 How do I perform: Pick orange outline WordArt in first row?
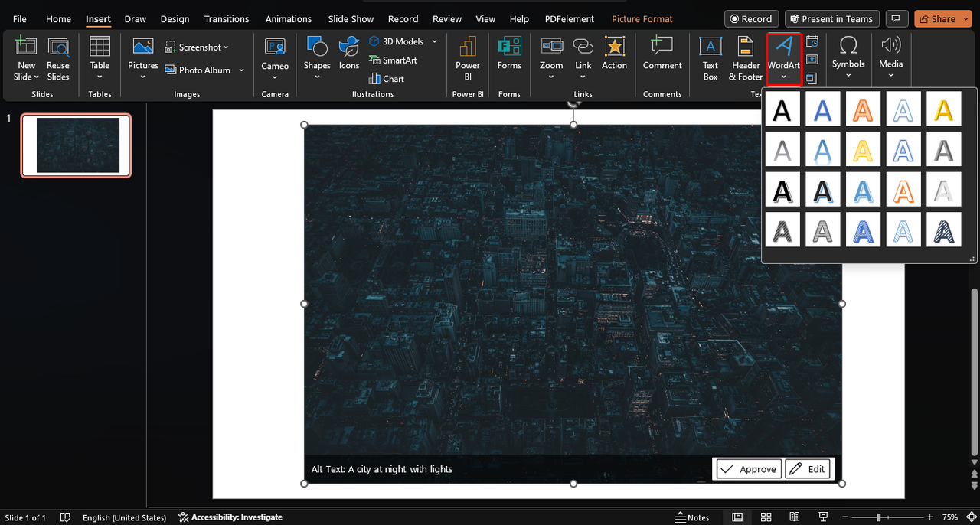click(863, 109)
